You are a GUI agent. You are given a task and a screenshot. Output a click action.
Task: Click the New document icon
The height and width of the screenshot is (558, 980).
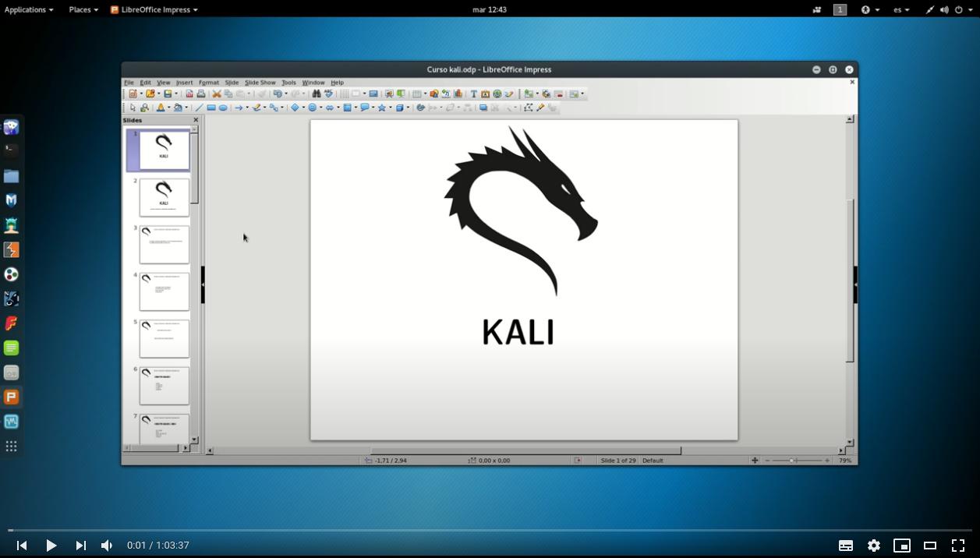pyautogui.click(x=133, y=94)
